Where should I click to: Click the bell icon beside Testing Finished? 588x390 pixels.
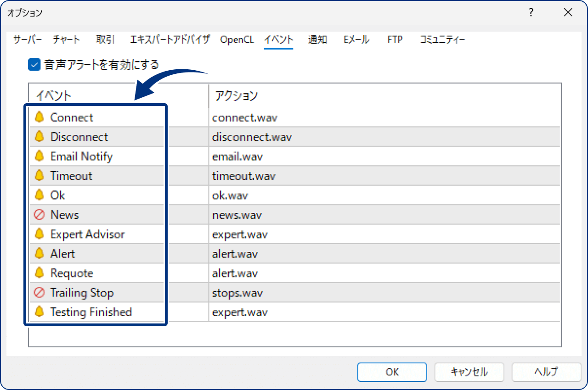(x=40, y=312)
